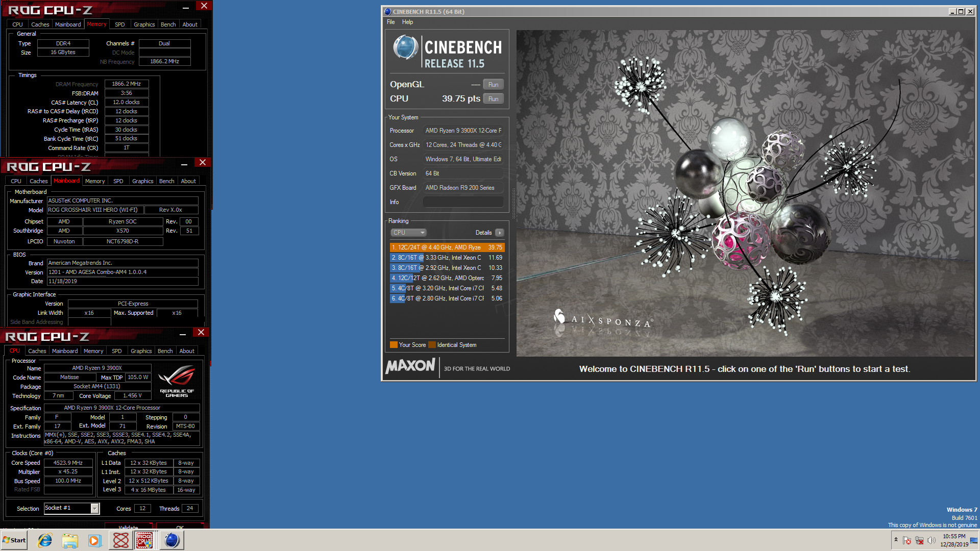
Task: Open About tab in top CPU-Z window
Action: (x=190, y=24)
